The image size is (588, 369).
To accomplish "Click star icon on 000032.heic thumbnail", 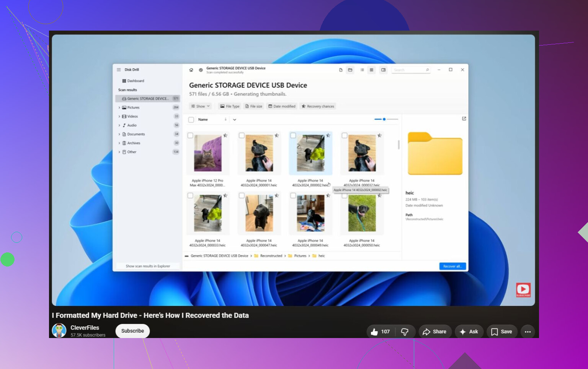I will pos(379,135).
